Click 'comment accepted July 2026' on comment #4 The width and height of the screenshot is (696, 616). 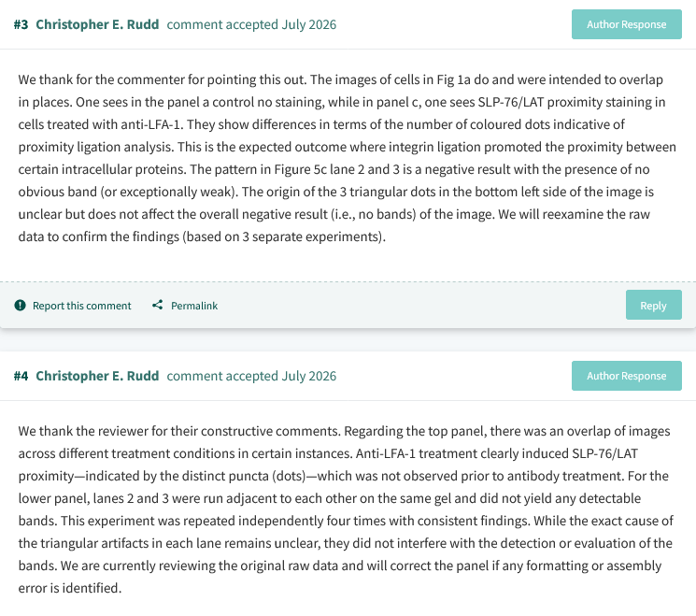251,376
